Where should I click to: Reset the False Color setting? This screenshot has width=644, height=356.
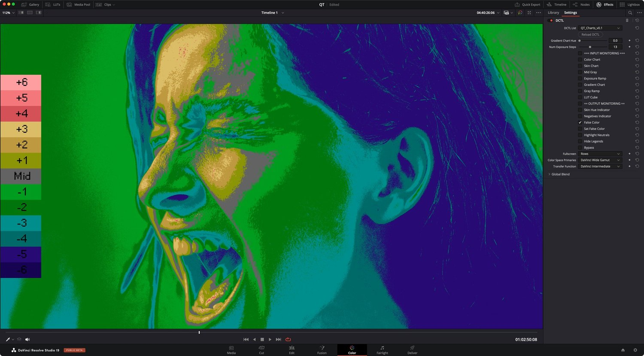point(637,122)
